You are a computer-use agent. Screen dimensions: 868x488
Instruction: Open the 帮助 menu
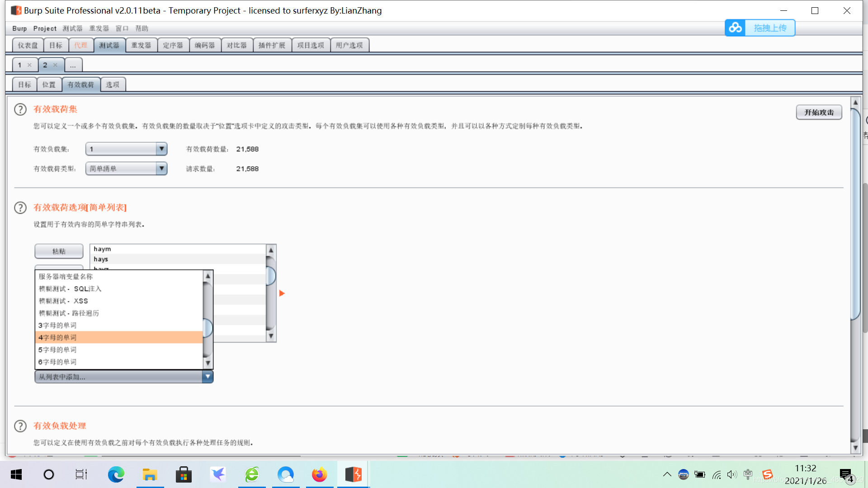coord(142,28)
